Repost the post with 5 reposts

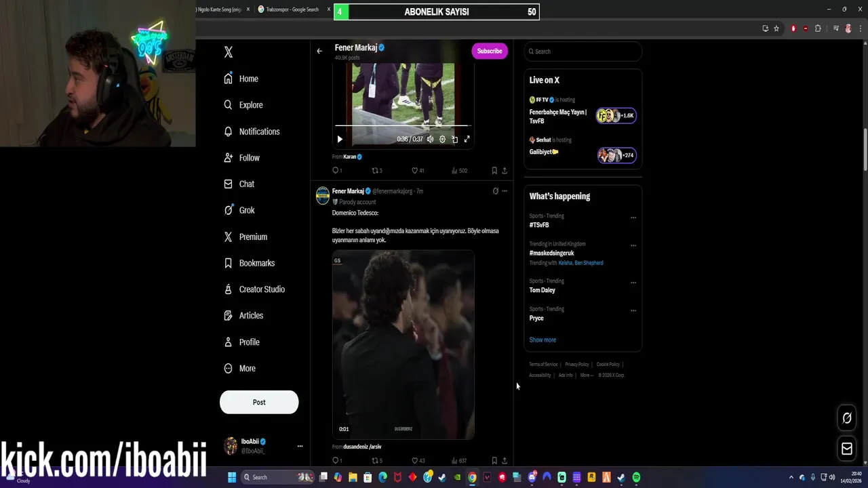click(x=377, y=461)
